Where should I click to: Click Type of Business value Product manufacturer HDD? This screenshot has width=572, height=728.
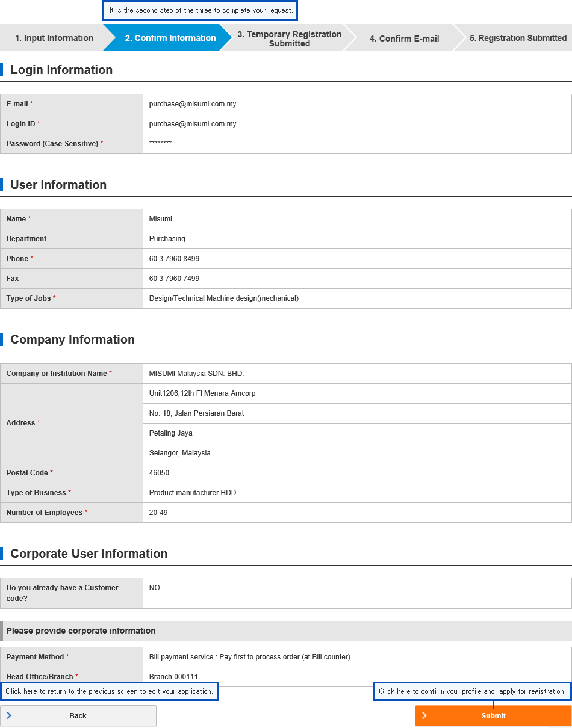coord(193,493)
